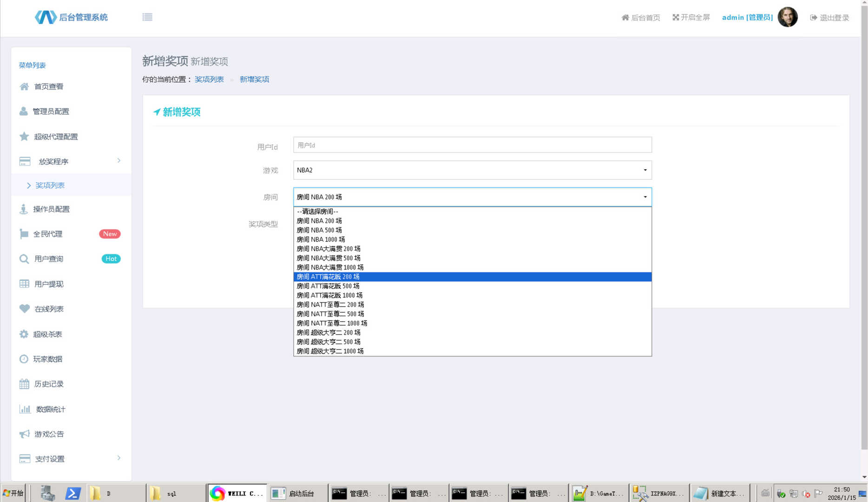868x502 pixels.
Task: Click the admin profile avatar
Action: pyautogui.click(x=787, y=17)
